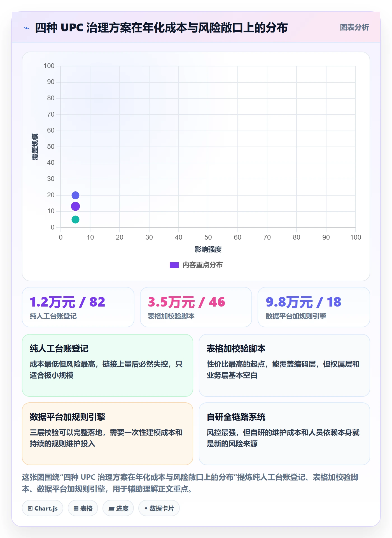Click the lightning bolt icon beside the title
The width and height of the screenshot is (392, 538).
click(x=27, y=28)
